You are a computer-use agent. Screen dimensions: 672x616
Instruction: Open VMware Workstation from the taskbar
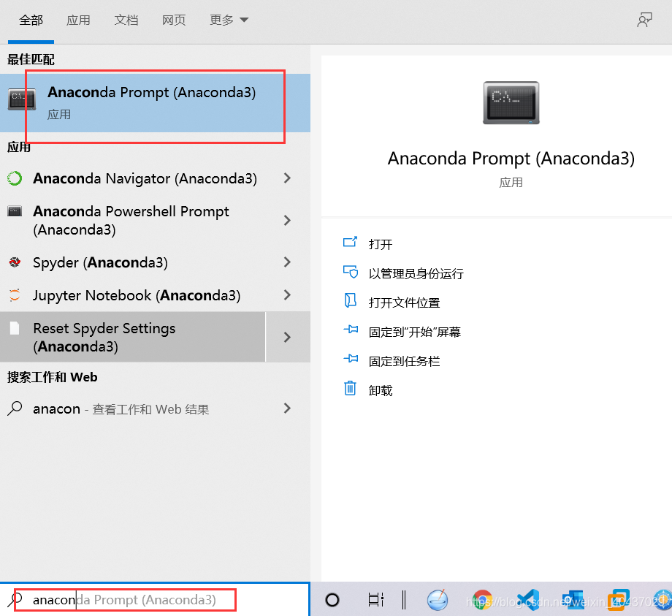coord(619,600)
